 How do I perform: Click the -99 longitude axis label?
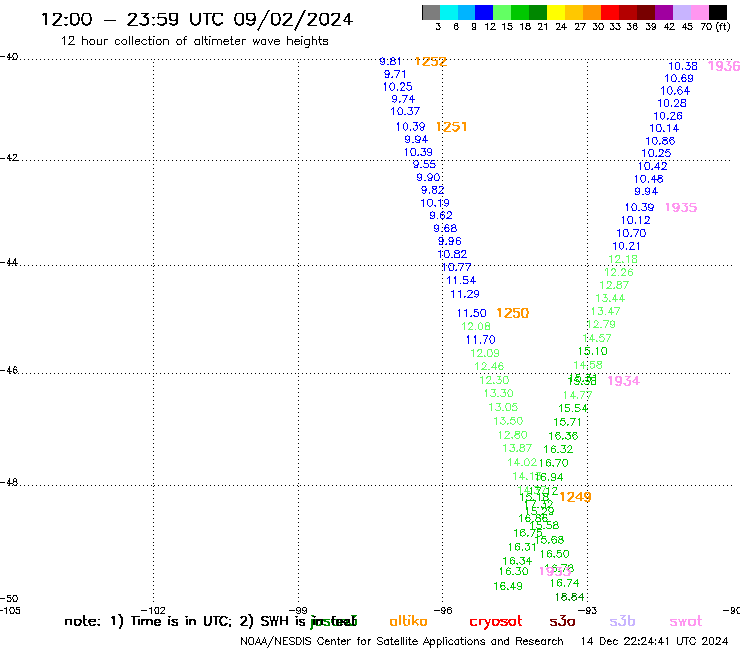[x=298, y=611]
